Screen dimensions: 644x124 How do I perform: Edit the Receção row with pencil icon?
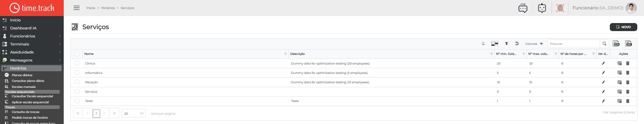click(603, 82)
